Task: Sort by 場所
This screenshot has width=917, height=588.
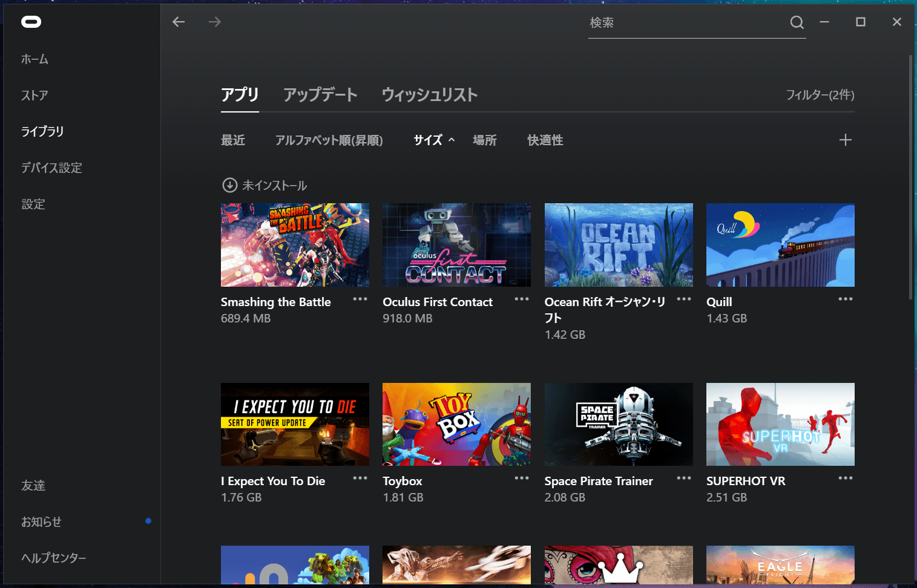Action: pos(485,140)
